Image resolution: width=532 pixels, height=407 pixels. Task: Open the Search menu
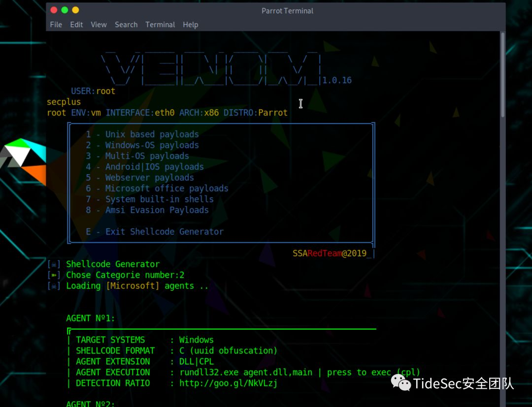point(126,25)
